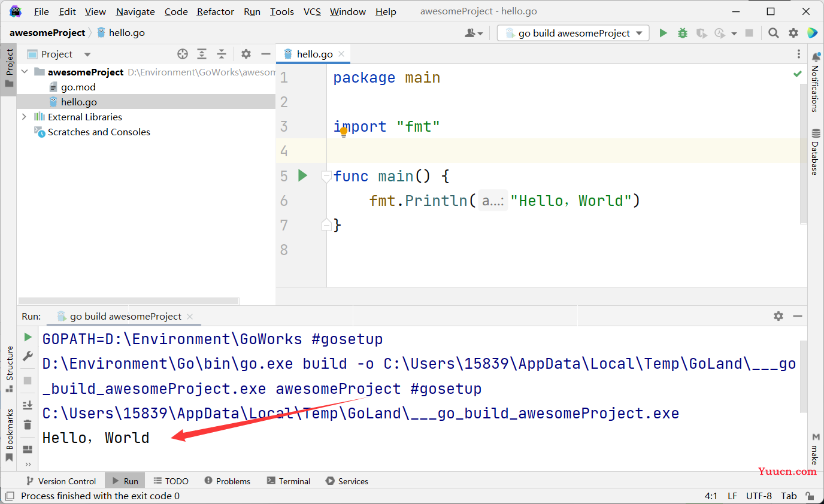824x504 pixels.
Task: Select hello.go in the project tree
Action: pyautogui.click(x=146, y=102)
